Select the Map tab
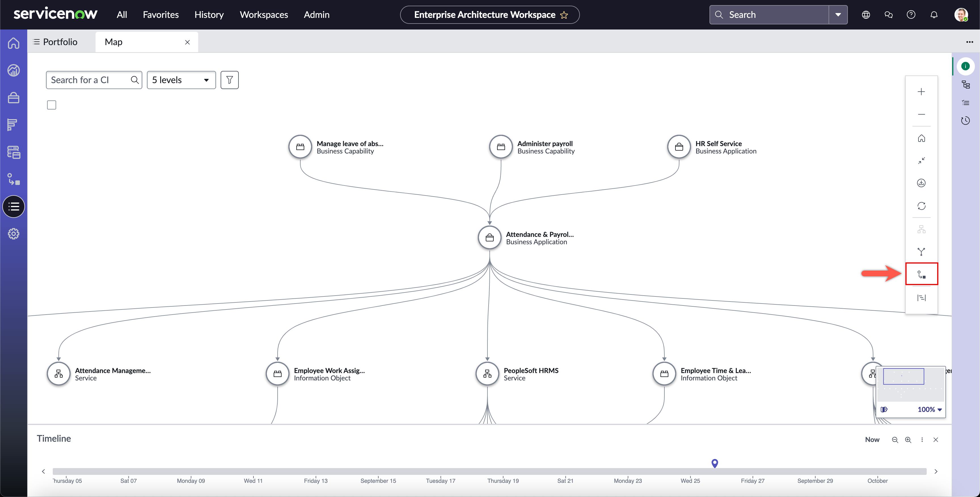The height and width of the screenshot is (497, 980). click(x=113, y=42)
